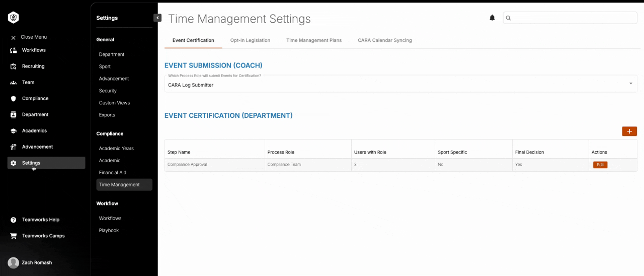This screenshot has width=644, height=276.
Task: Open Academic Years settings
Action: tap(116, 149)
